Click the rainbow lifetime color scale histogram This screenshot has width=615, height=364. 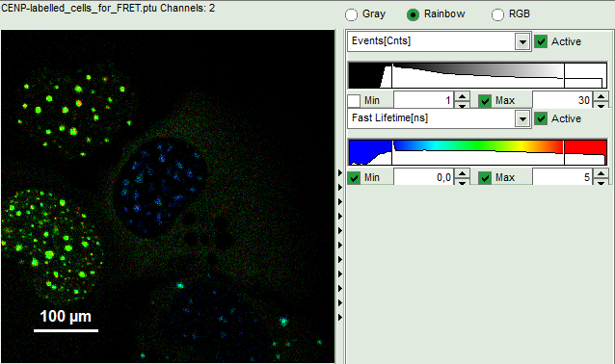click(x=478, y=152)
